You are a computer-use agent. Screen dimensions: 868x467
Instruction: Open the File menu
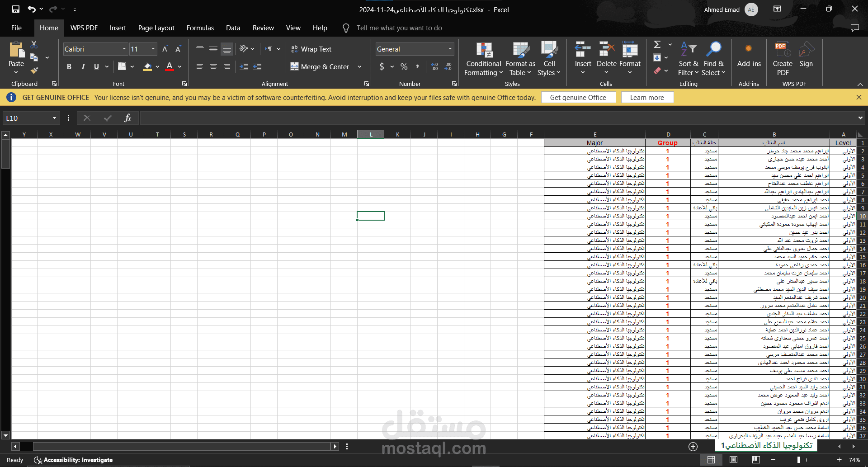pos(17,28)
